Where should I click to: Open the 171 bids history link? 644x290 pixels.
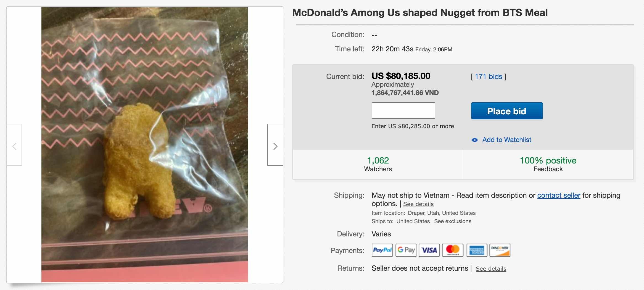[488, 77]
